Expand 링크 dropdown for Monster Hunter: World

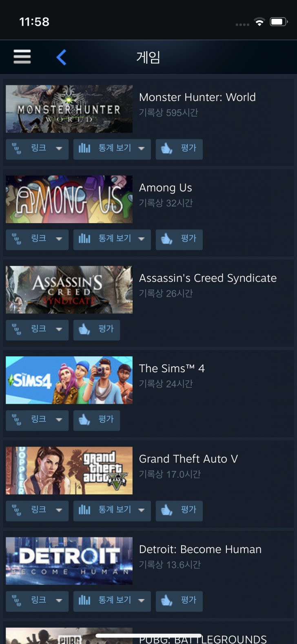(x=59, y=148)
